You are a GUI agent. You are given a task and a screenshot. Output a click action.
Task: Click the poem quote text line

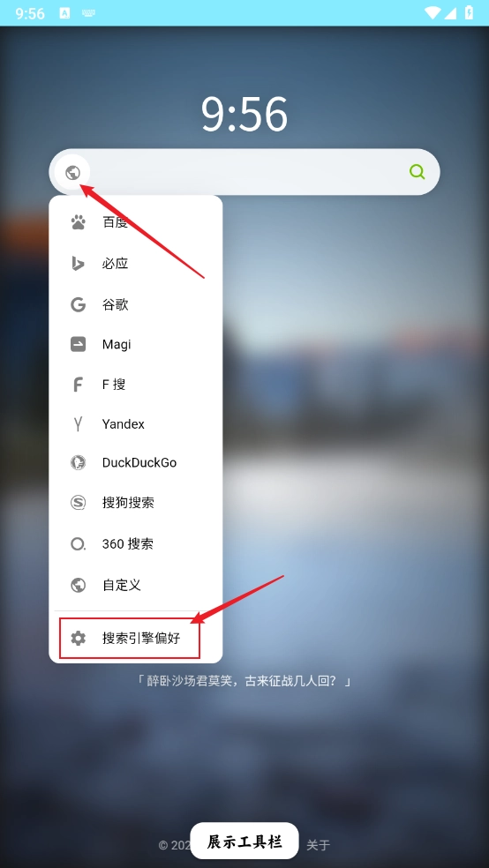pyautogui.click(x=244, y=681)
